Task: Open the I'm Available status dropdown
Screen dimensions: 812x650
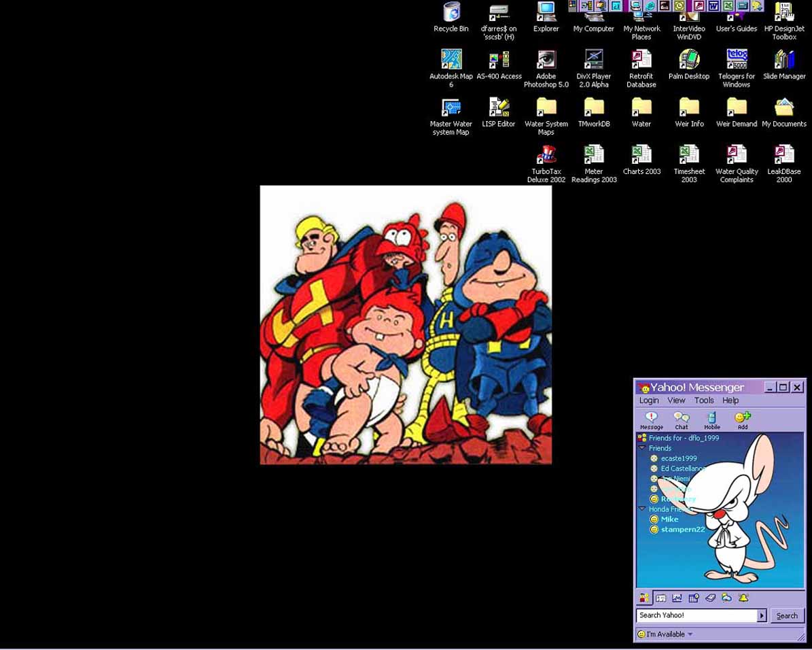Action: [x=690, y=634]
